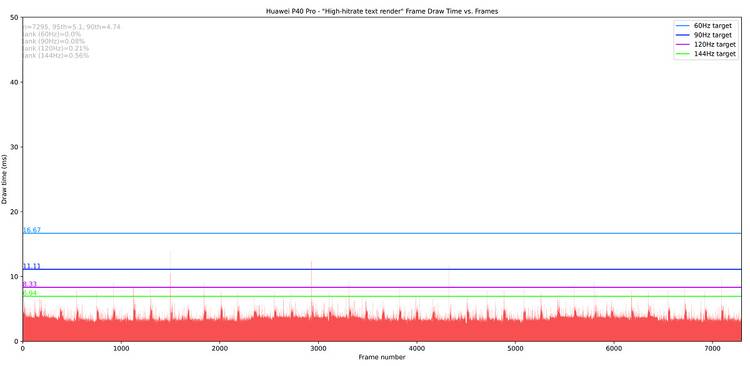Click the 7000 x-axis tick label

pyautogui.click(x=712, y=349)
